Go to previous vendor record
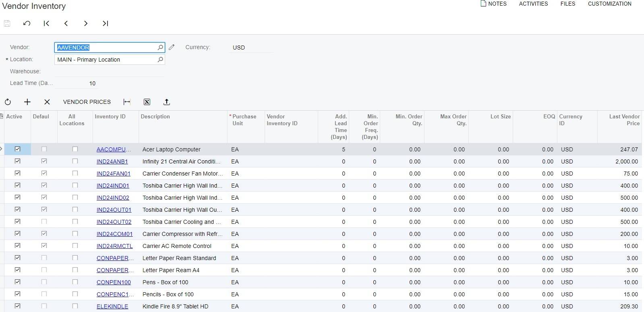The width and height of the screenshot is (644, 312). click(x=66, y=23)
